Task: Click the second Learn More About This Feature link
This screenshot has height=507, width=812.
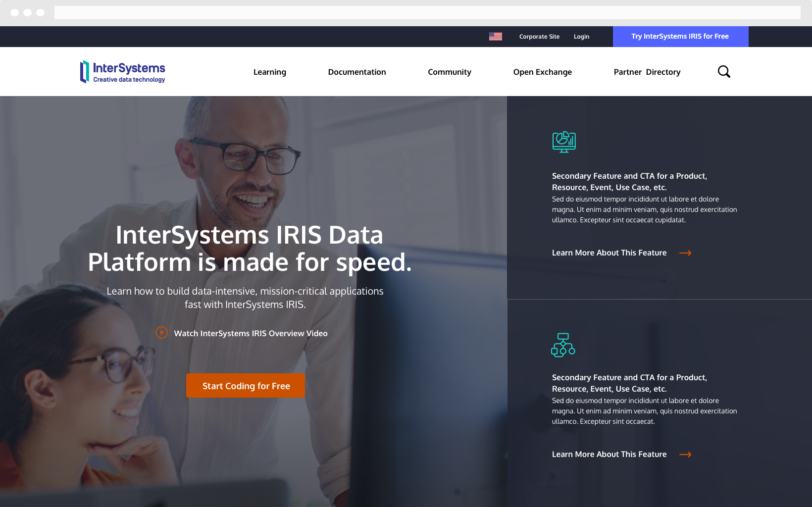Action: coord(609,455)
